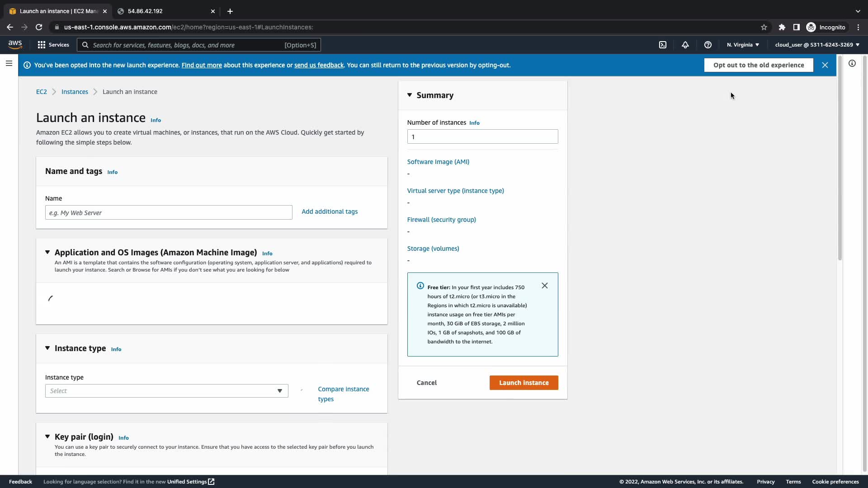Open the Instance type select dropdown
Screen dimensions: 868x488
tap(166, 391)
